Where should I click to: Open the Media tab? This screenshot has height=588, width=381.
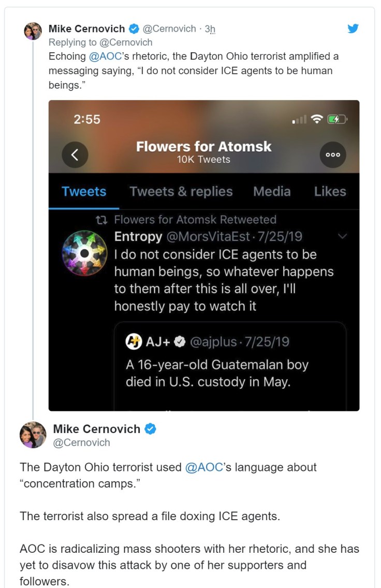point(273,191)
